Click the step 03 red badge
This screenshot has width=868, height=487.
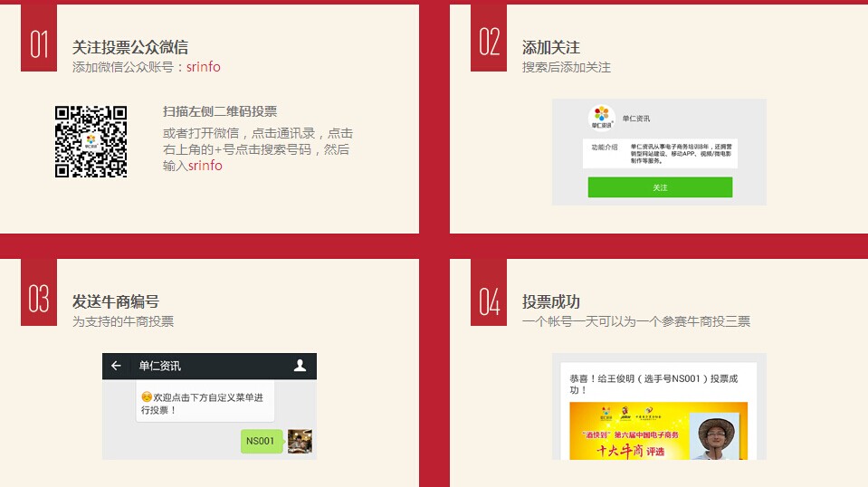point(39,292)
